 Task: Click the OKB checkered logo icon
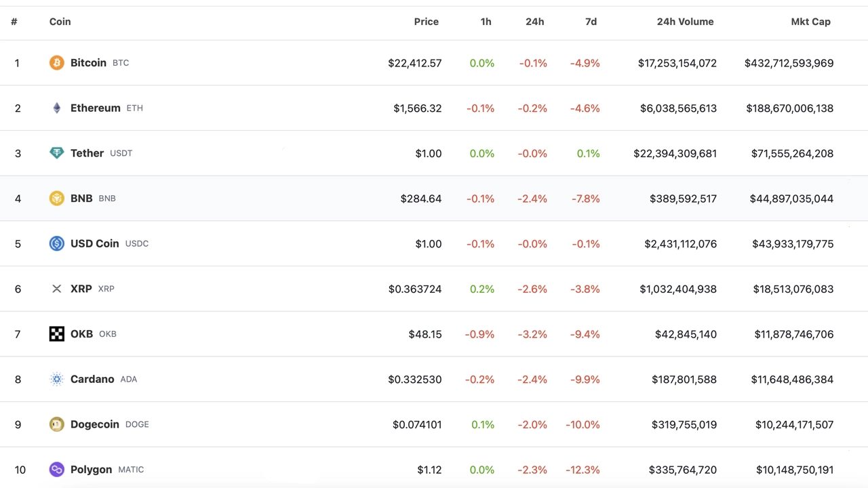[57, 334]
